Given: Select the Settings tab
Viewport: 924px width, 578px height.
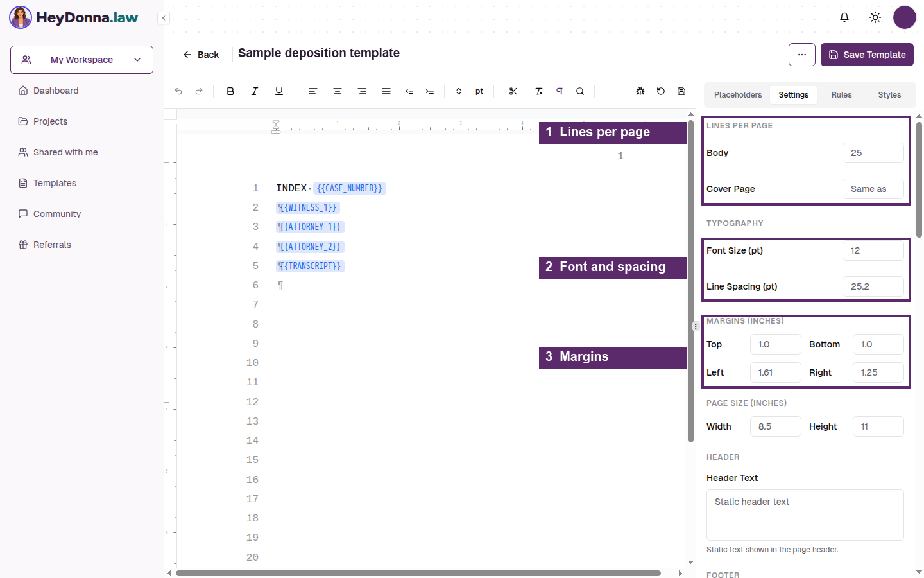Looking at the screenshot, I should click(794, 95).
